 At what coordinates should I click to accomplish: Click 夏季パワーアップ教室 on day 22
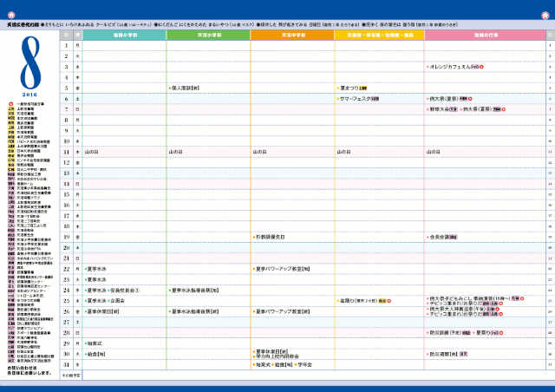click(282, 269)
